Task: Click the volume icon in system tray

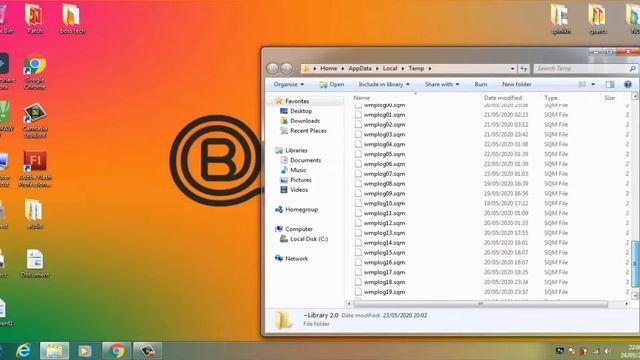Action: (x=607, y=351)
